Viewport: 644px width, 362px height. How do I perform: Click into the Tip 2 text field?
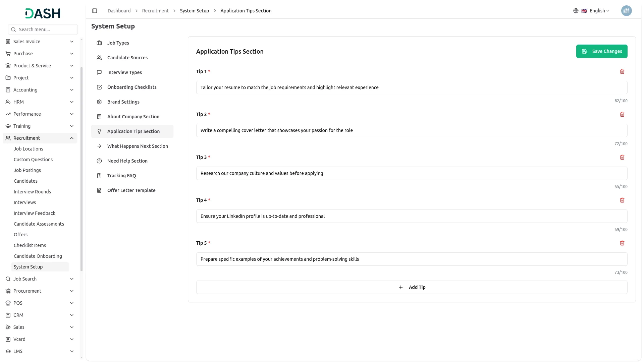412,130
